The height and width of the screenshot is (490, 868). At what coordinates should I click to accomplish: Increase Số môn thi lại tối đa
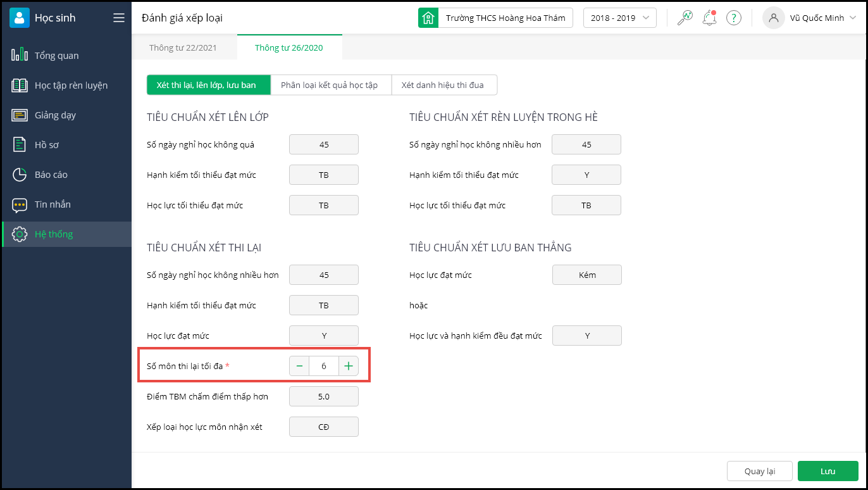pos(348,366)
